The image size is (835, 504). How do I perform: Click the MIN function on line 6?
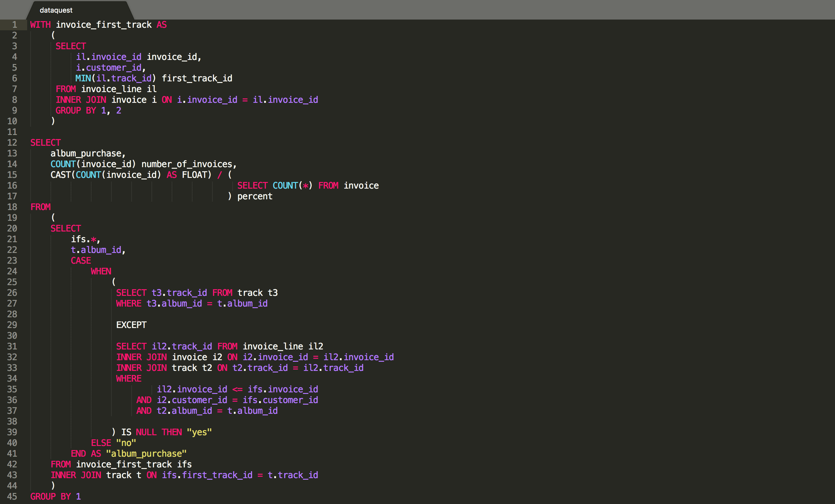coord(83,78)
